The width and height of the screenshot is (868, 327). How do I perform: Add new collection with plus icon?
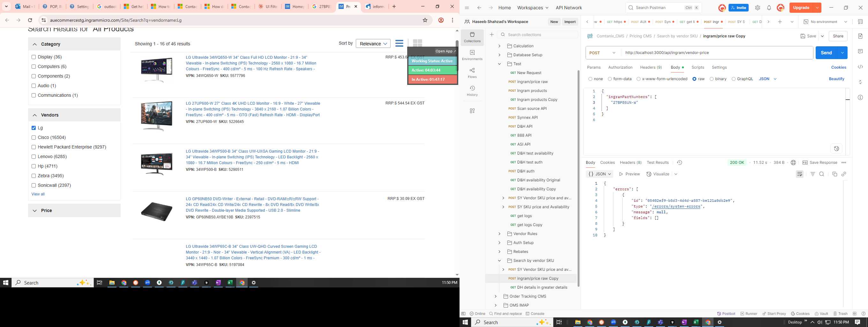(x=492, y=34)
